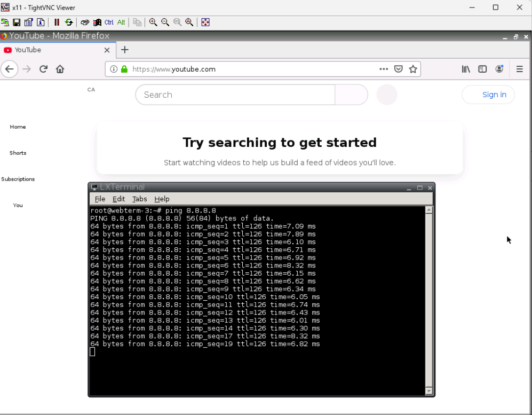Viewport: 532px width, 415px height.
Task: Toggle Firefox sidebar view icon
Action: click(x=482, y=69)
